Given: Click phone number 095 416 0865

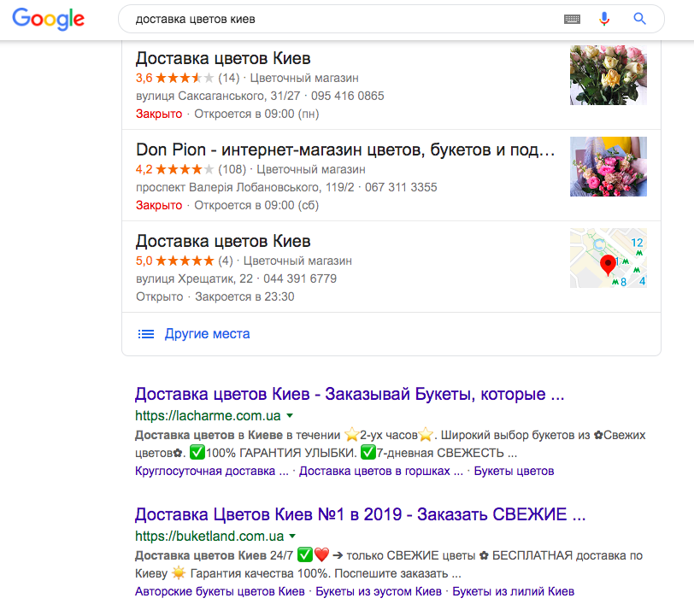Looking at the screenshot, I should click(x=348, y=96).
